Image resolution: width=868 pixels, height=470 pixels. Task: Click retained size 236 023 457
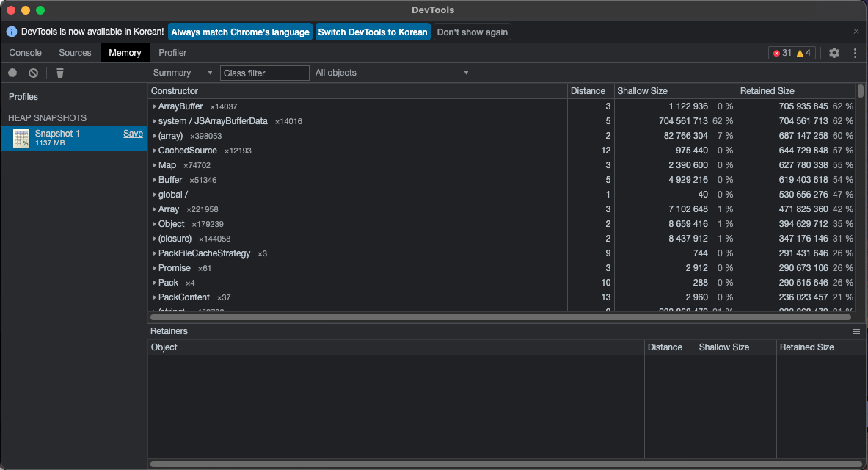803,297
